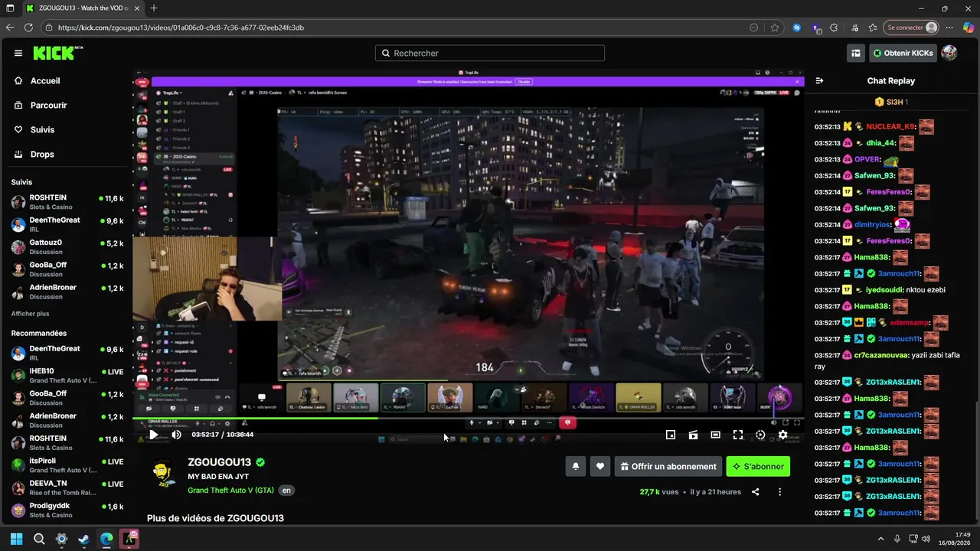The height and width of the screenshot is (551, 980).
Task: Open Gattouz0 channel in Suivis list
Action: click(67, 246)
